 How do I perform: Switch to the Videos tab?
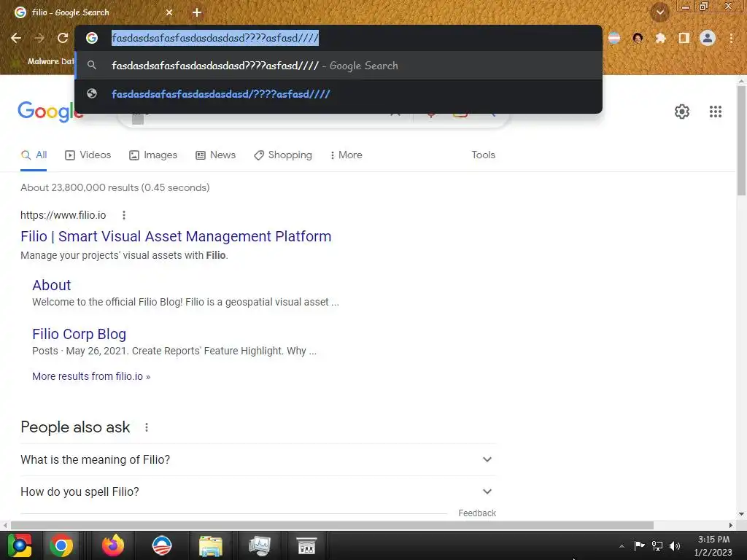pos(88,155)
